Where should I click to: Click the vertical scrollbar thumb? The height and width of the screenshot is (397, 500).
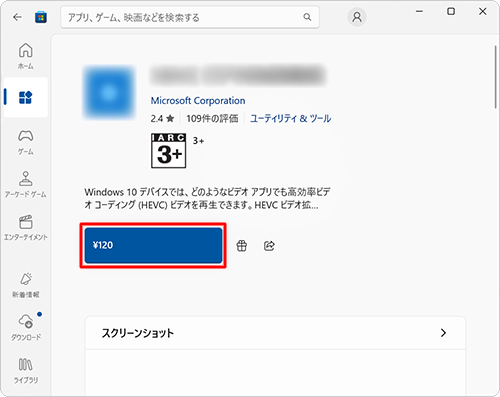coord(496,77)
